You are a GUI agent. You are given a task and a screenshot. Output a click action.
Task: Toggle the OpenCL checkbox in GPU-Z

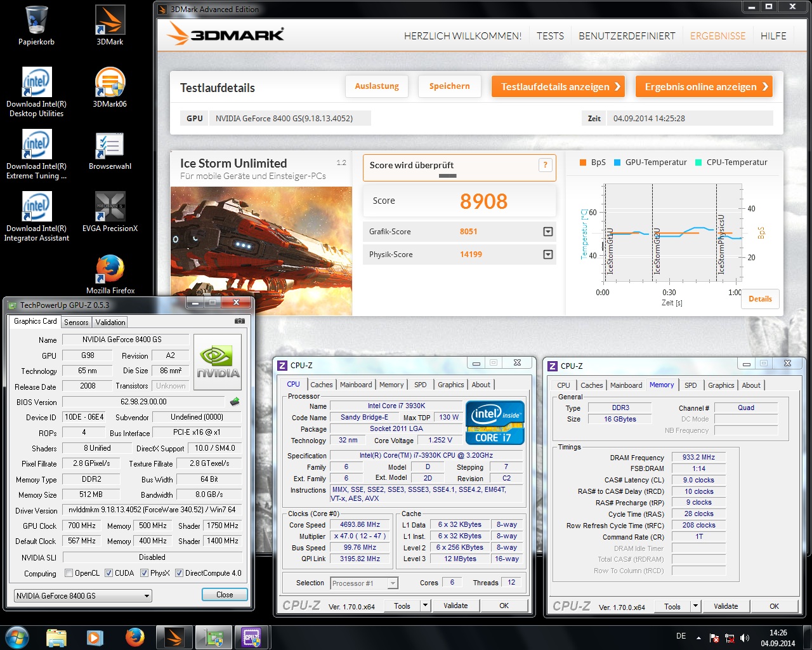coord(69,573)
